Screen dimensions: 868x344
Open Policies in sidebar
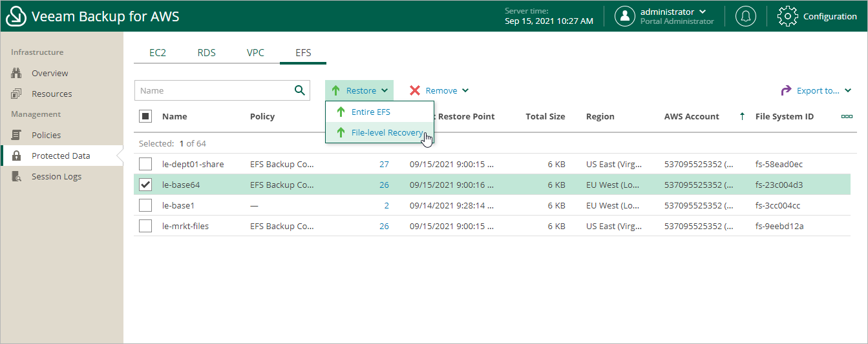point(46,135)
